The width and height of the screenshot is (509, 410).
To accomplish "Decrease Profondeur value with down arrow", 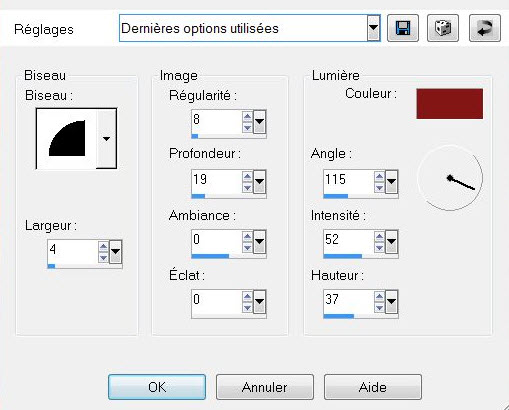I will pyautogui.click(x=247, y=188).
